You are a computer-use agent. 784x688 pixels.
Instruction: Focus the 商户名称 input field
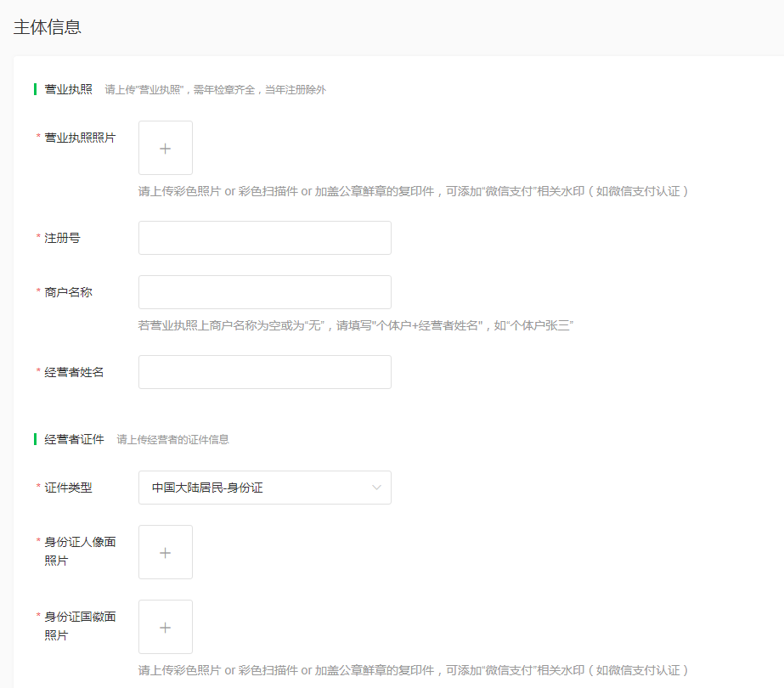coord(265,292)
